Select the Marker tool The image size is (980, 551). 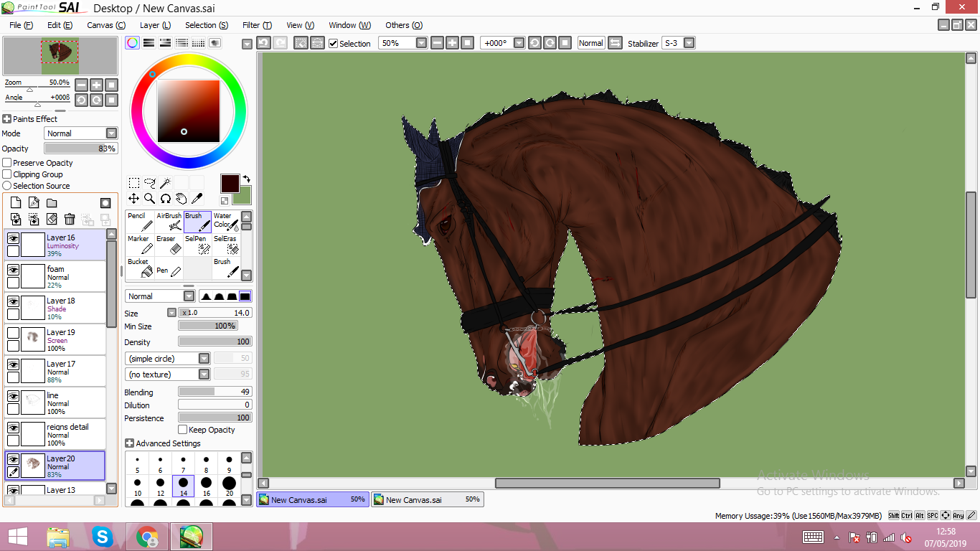[140, 245]
